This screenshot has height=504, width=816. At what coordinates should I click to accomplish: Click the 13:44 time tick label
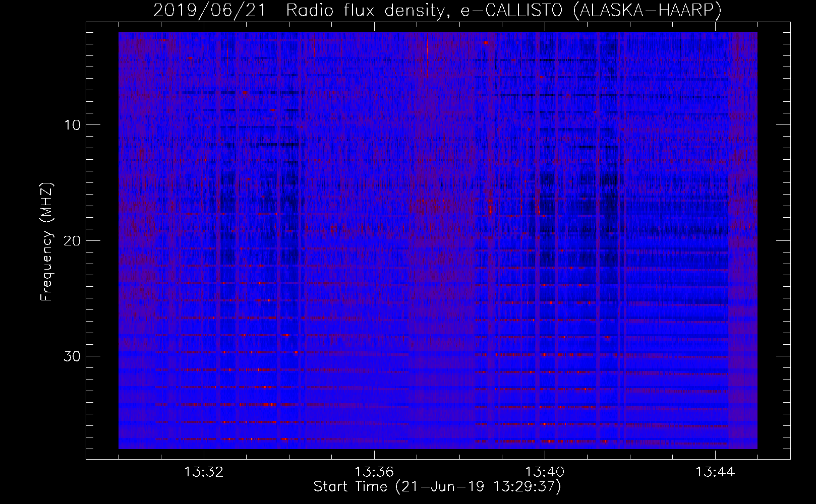(x=715, y=472)
